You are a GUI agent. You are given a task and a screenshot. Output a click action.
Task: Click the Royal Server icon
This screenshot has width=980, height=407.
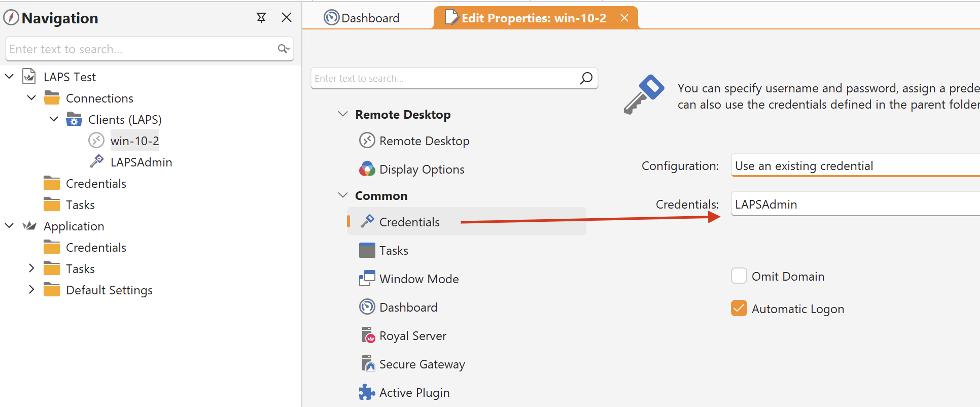367,335
